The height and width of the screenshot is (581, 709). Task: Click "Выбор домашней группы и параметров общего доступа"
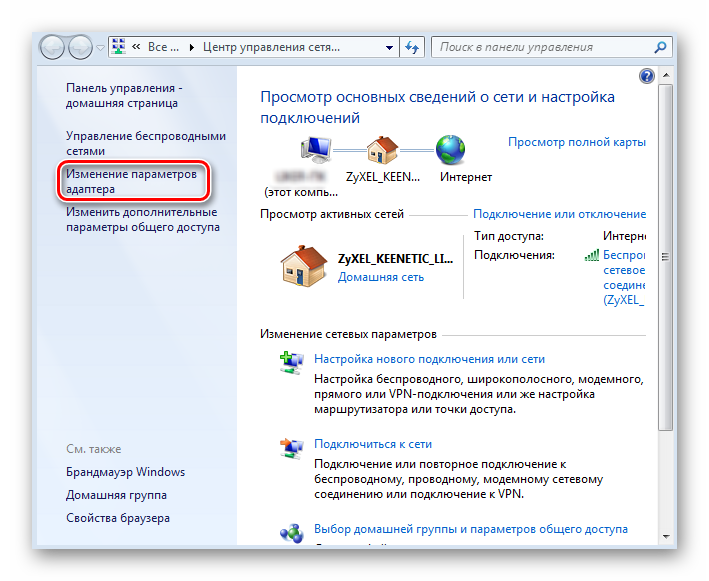pos(471,529)
